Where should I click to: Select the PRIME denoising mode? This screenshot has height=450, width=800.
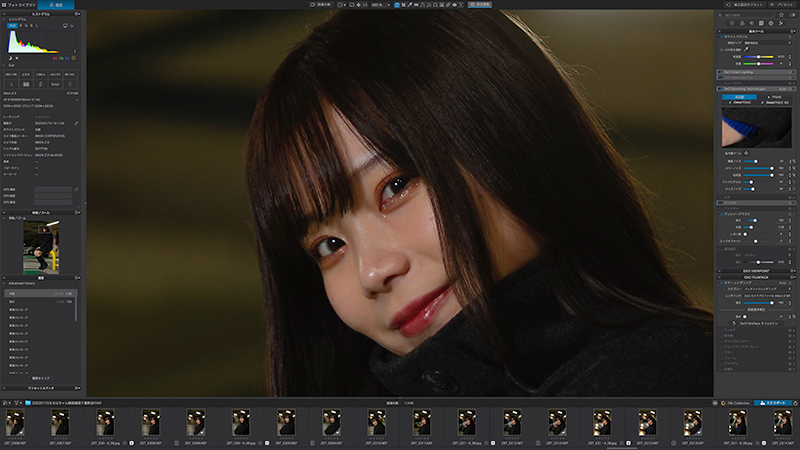click(774, 97)
